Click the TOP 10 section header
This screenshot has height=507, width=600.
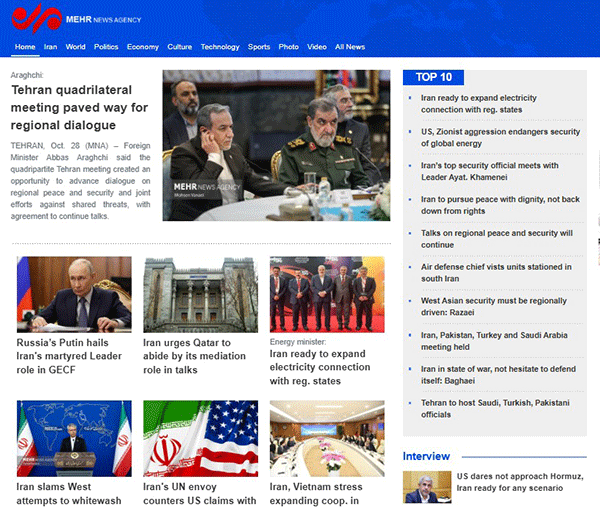(x=434, y=77)
